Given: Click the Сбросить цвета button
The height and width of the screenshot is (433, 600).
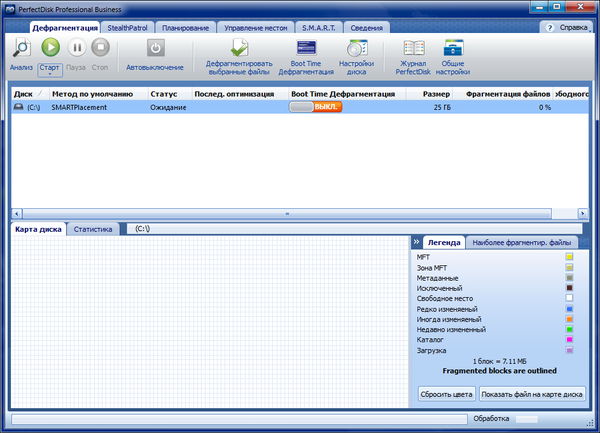Looking at the screenshot, I should [x=445, y=393].
